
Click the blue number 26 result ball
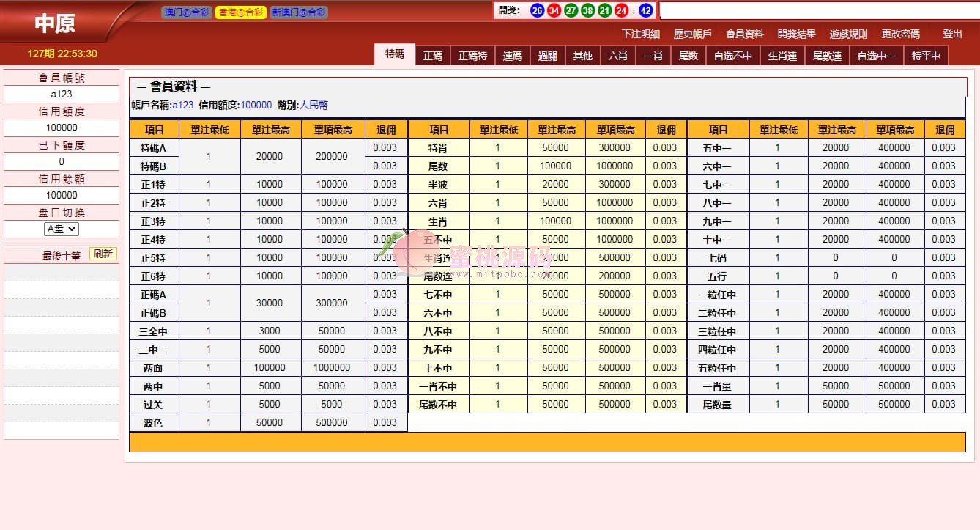click(537, 10)
